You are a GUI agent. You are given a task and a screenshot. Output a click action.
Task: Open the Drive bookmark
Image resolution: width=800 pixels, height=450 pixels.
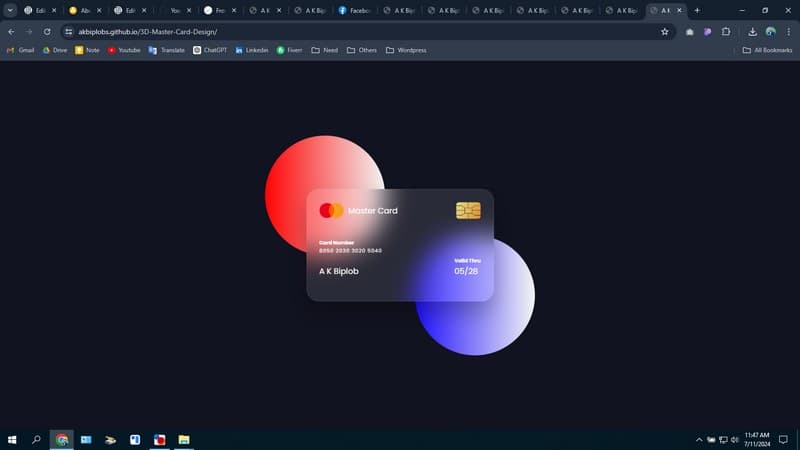[55, 50]
